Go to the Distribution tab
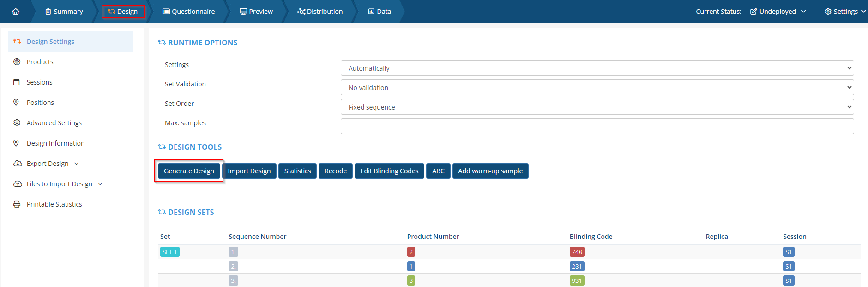Screen dimensions: 868x287 pyautogui.click(x=320, y=12)
